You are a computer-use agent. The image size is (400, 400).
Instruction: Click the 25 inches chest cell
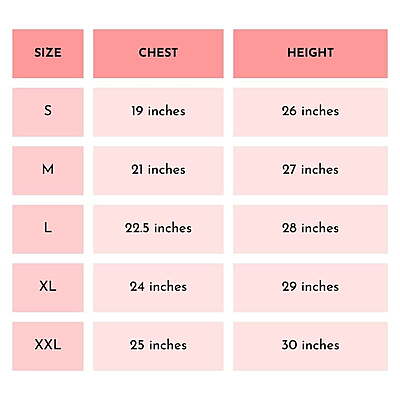click(158, 346)
